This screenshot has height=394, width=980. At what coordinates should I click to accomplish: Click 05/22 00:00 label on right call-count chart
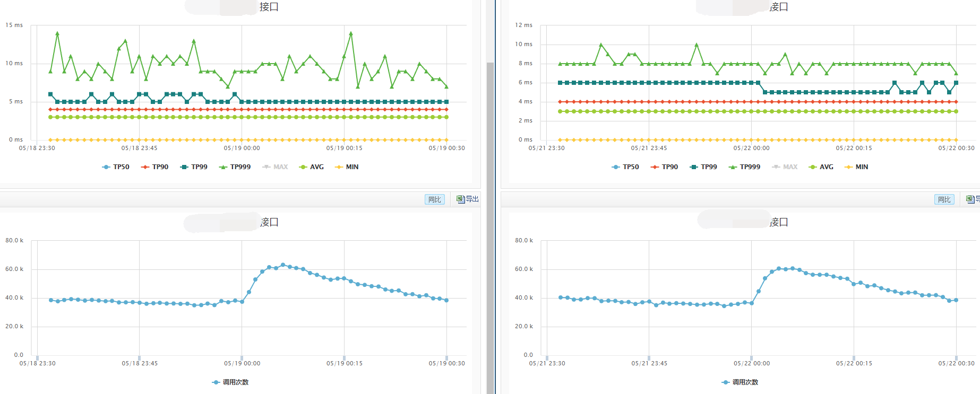pos(752,364)
